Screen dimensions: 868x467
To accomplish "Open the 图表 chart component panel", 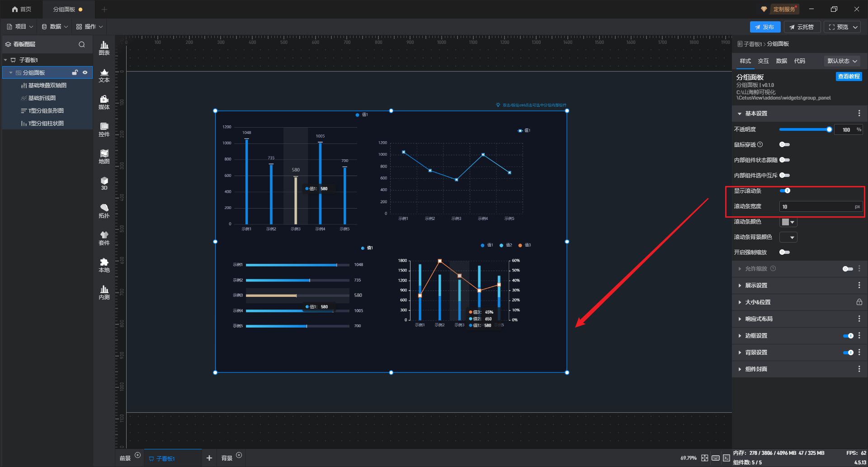I will click(x=104, y=48).
